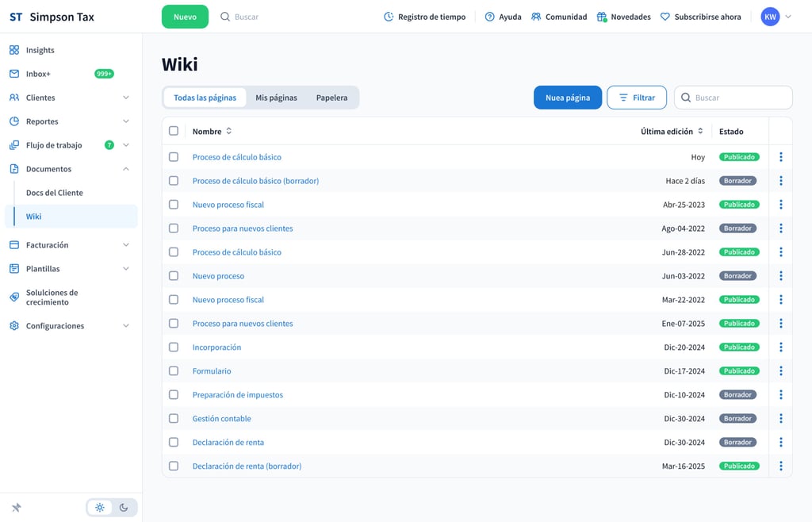
Task: Click the Inbox+ envelope icon
Action: coord(14,74)
